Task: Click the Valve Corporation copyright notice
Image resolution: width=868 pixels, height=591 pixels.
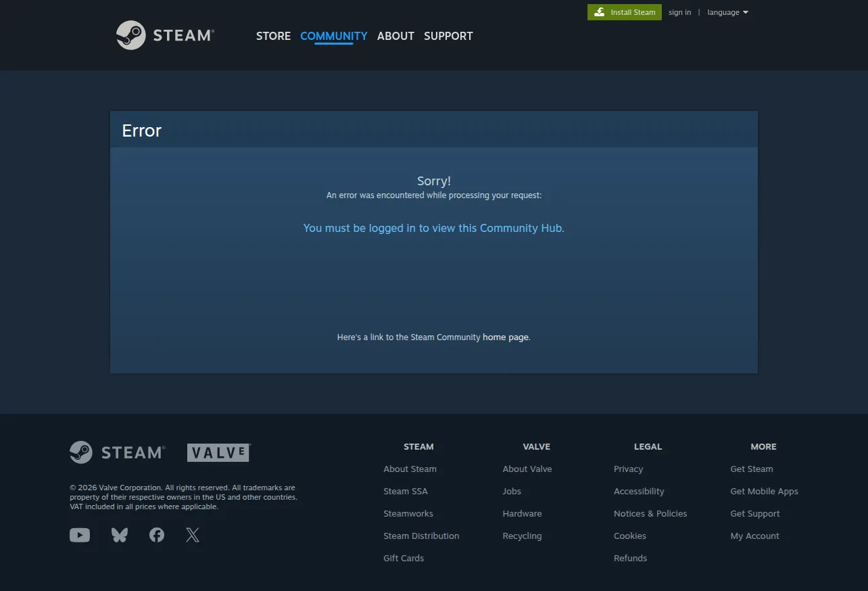Action: 183,497
